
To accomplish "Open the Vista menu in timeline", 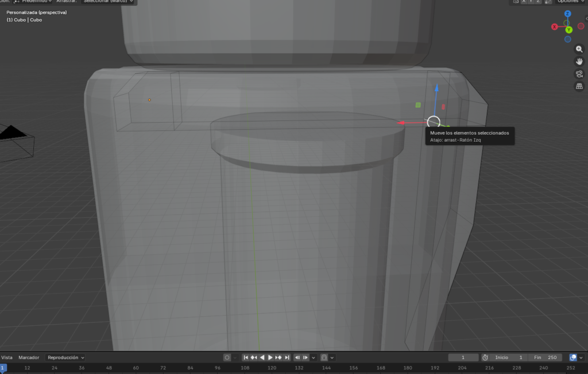I will [x=7, y=357].
